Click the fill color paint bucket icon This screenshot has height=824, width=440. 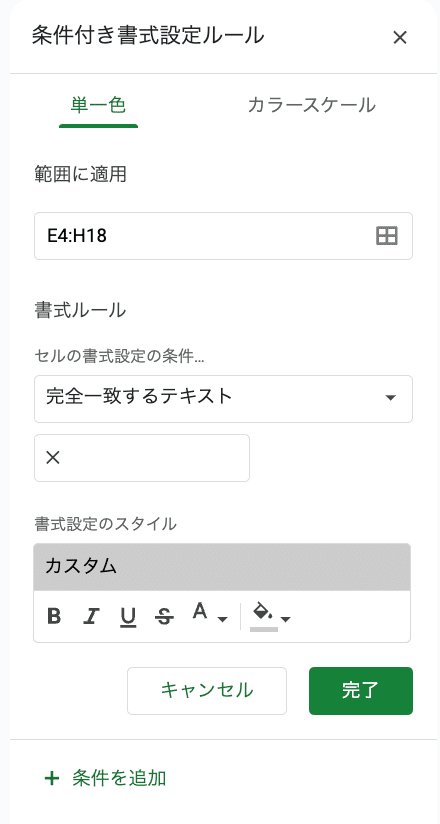pyautogui.click(x=263, y=612)
